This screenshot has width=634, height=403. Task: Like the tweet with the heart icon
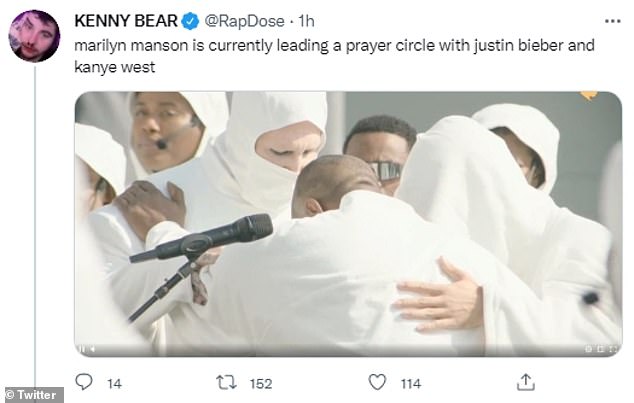coord(377,380)
